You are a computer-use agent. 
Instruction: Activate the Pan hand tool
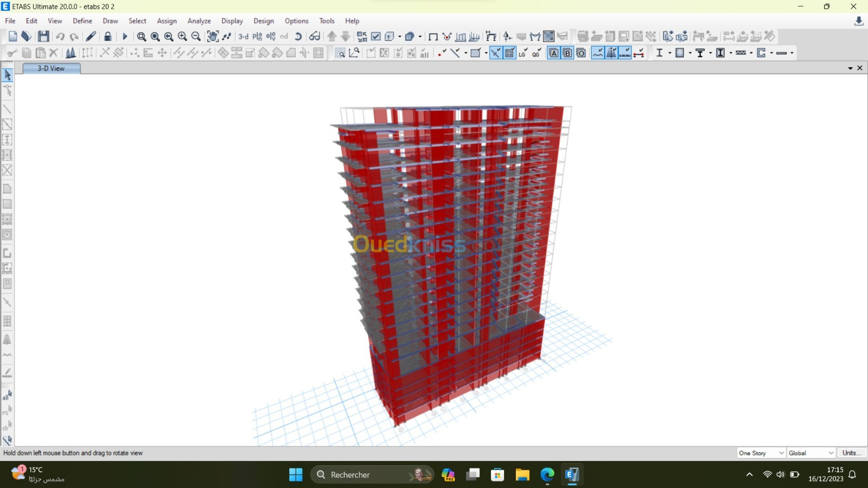(x=213, y=36)
